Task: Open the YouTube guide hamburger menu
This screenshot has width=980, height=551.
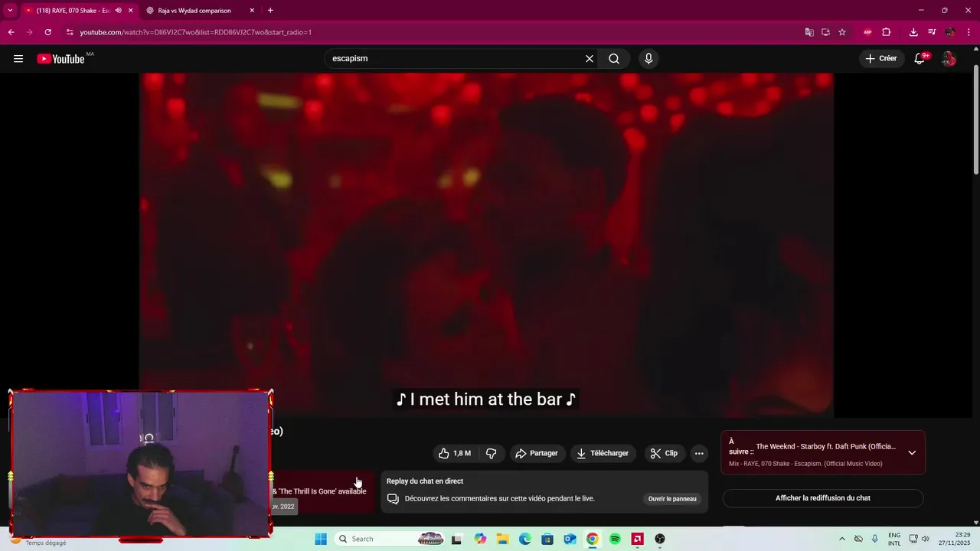Action: pyautogui.click(x=18, y=59)
